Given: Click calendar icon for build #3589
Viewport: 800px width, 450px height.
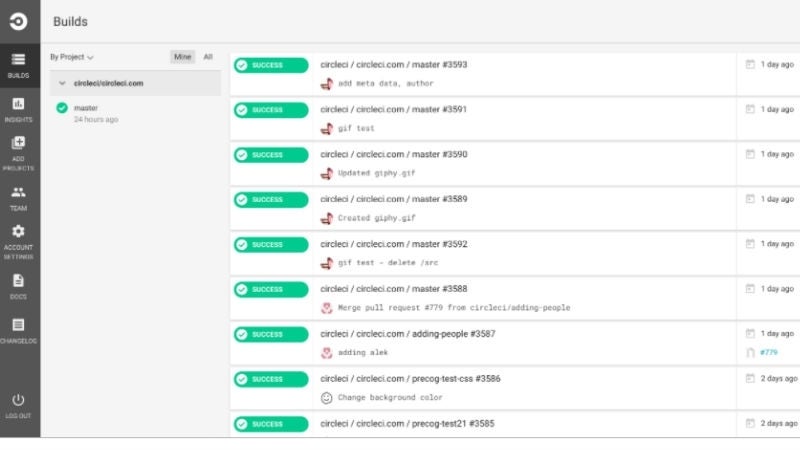Looking at the screenshot, I should (750, 199).
